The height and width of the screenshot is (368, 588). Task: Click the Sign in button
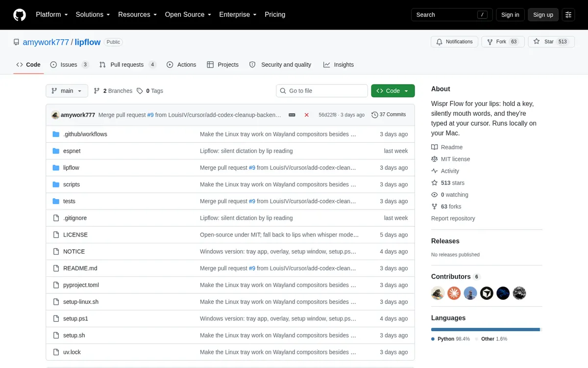click(510, 15)
